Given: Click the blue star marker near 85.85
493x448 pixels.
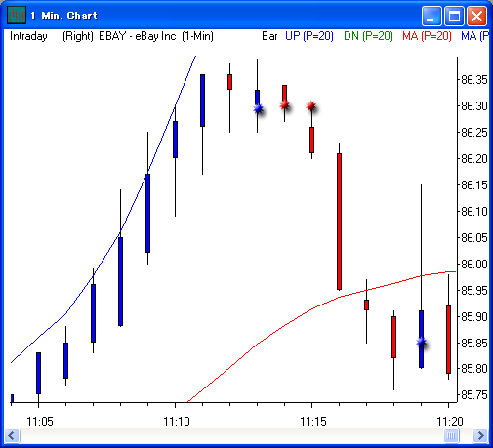Looking at the screenshot, I should [421, 342].
